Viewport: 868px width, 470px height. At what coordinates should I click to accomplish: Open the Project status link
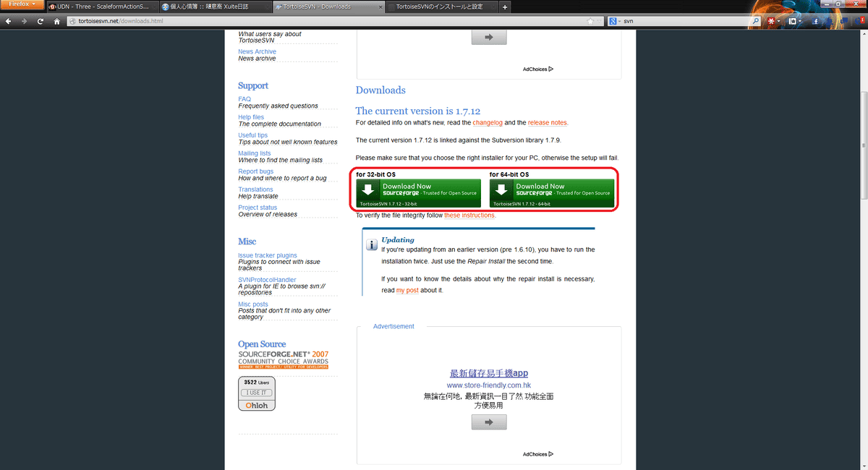click(x=258, y=208)
